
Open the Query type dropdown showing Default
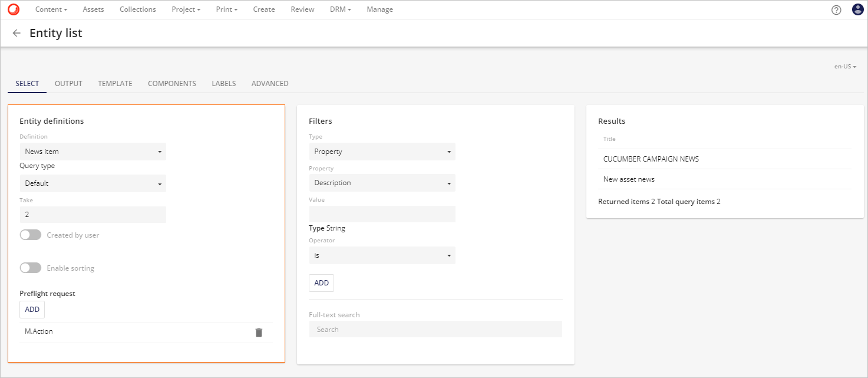tap(93, 183)
